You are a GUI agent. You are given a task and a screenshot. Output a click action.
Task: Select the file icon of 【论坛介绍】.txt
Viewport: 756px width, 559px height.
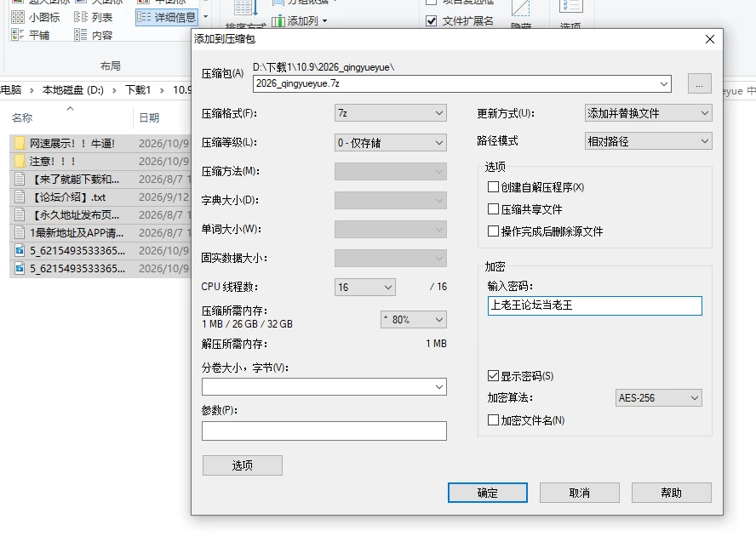point(20,197)
